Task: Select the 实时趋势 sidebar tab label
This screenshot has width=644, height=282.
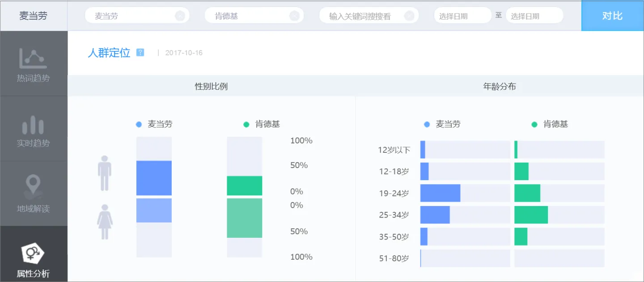Action: [x=33, y=143]
